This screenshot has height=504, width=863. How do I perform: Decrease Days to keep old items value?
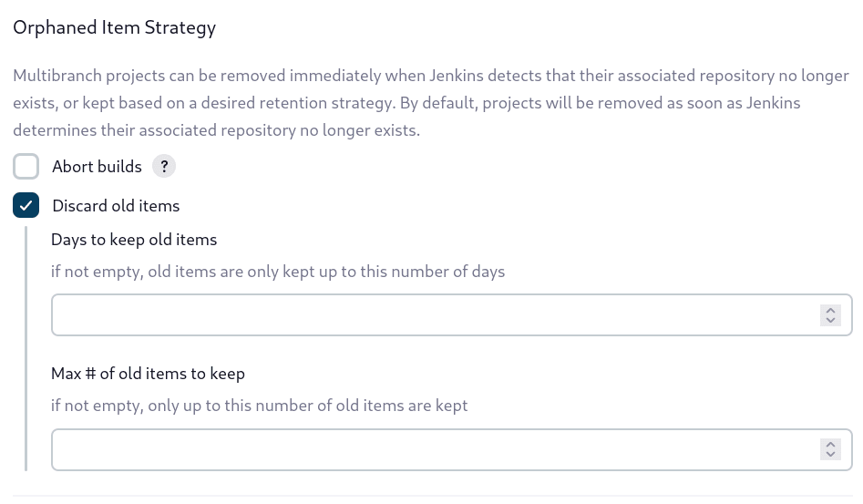(830, 321)
